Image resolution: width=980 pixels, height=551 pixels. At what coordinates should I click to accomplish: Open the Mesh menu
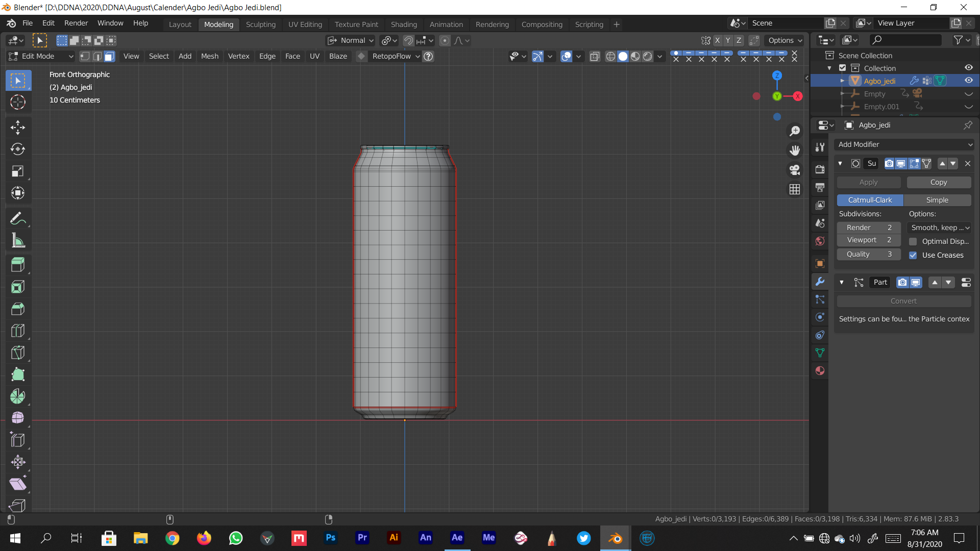tap(209, 56)
